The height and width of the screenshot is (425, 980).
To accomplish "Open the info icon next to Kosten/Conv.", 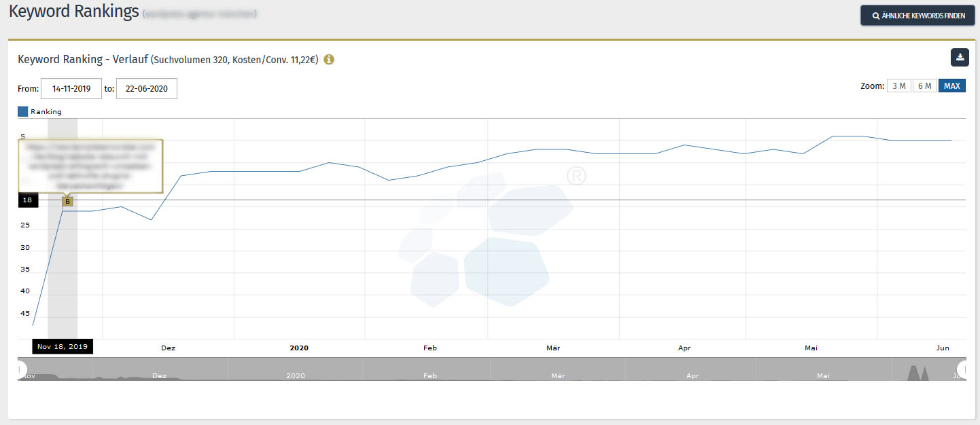I will (x=329, y=60).
